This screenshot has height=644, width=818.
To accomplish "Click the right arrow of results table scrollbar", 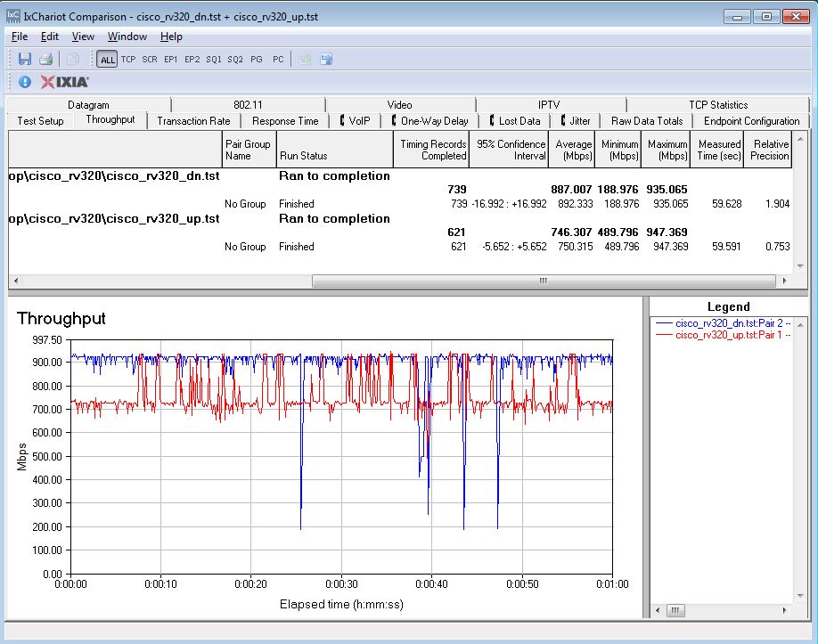I will 784,281.
